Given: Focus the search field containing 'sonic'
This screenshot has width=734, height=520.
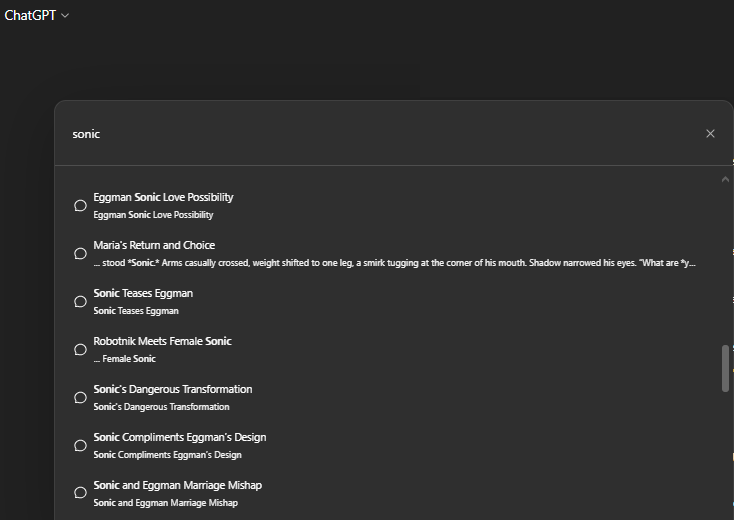Looking at the screenshot, I should click(x=384, y=134).
